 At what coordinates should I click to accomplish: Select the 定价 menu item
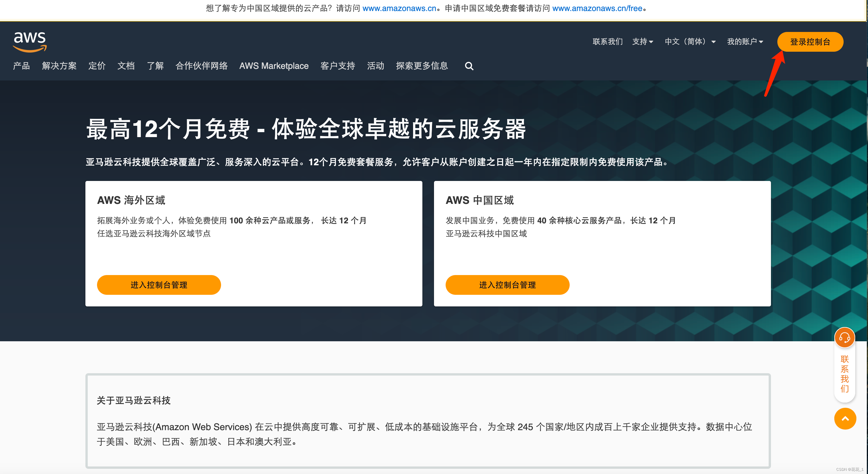tap(97, 66)
